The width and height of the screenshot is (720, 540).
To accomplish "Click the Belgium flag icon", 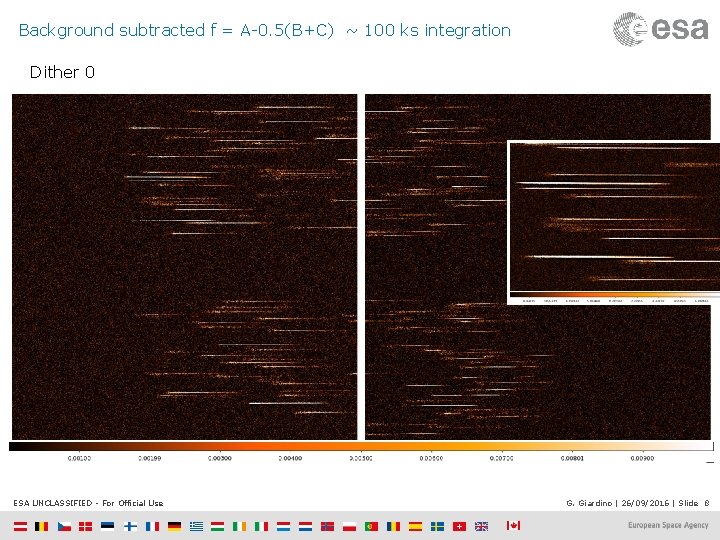I will click(41, 526).
